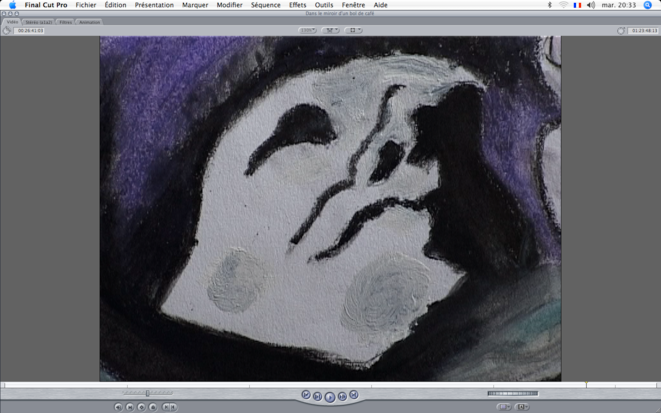Click the jog wheel control
Viewport: 661px width, 413px height.
(x=513, y=394)
